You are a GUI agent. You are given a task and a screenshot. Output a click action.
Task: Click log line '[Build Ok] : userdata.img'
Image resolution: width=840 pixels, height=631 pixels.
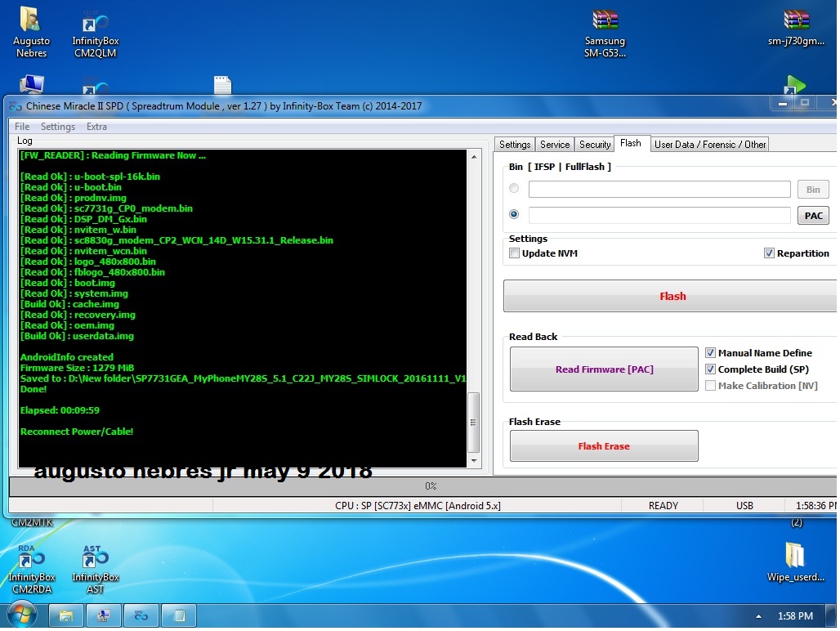tap(77, 336)
